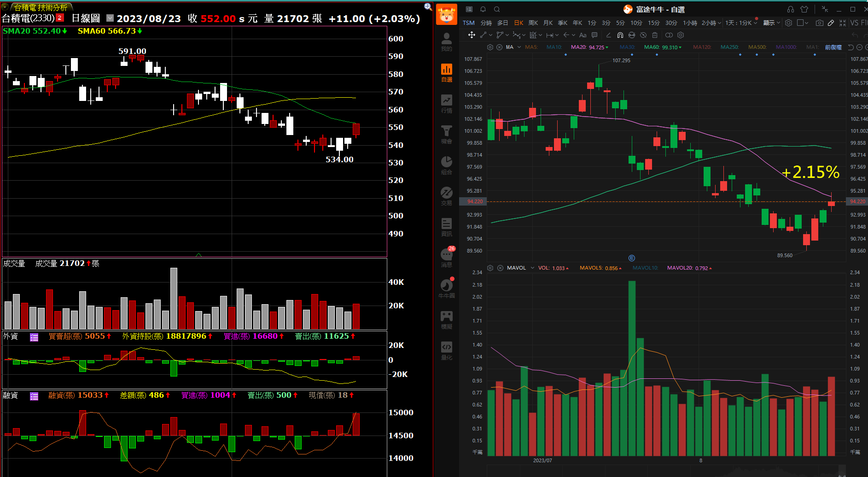Open the 交易 trade sidebar icon

tap(446, 196)
